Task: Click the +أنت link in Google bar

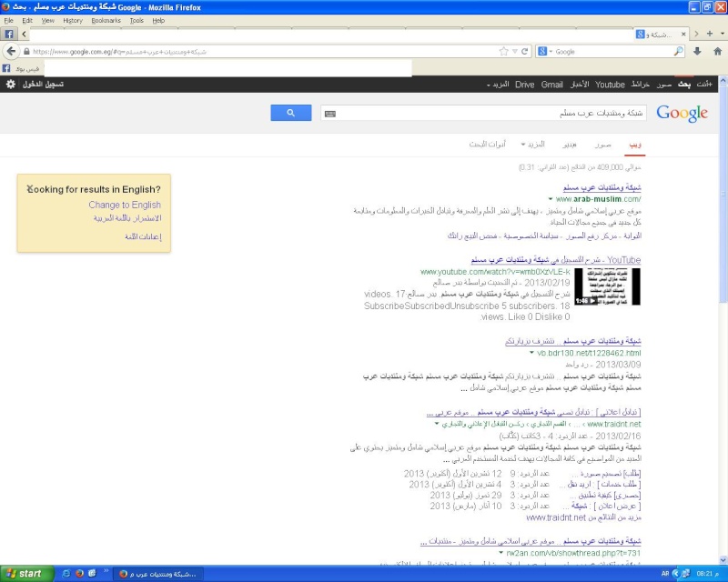Action: coord(704,84)
